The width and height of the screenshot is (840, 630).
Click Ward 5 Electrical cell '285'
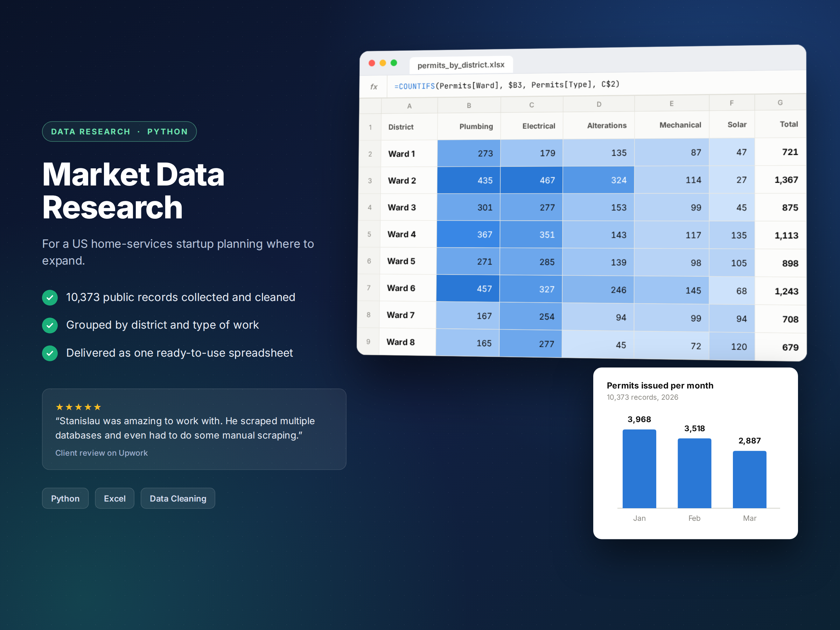(x=531, y=262)
